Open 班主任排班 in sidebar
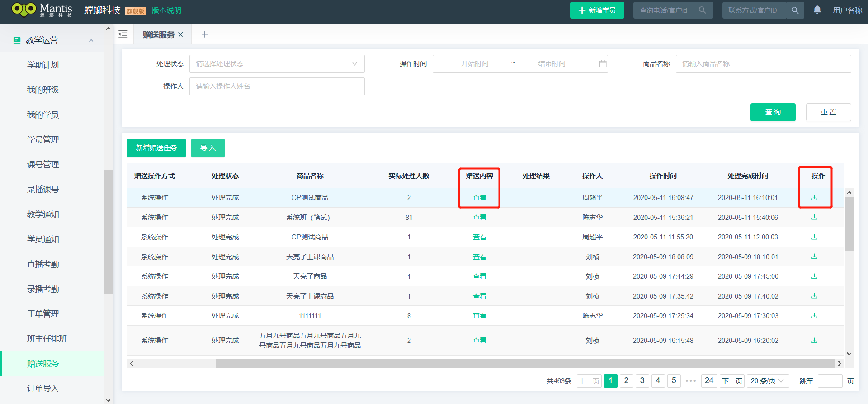868x404 pixels. pyautogui.click(x=47, y=338)
